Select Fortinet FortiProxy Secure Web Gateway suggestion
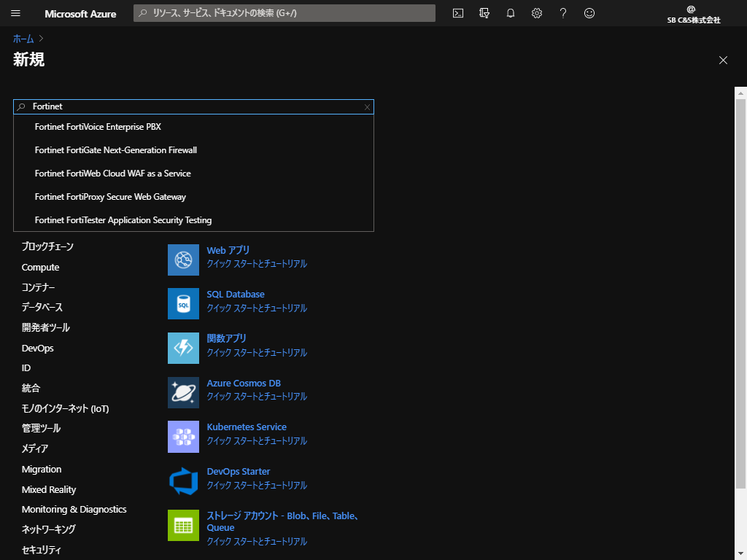747x560 pixels. click(x=193, y=197)
